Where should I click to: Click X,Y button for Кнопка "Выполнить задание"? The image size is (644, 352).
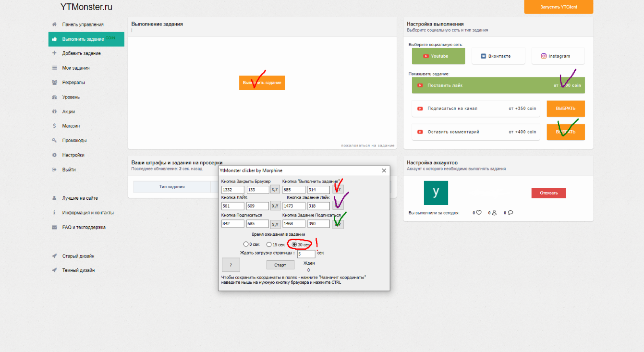[338, 189]
